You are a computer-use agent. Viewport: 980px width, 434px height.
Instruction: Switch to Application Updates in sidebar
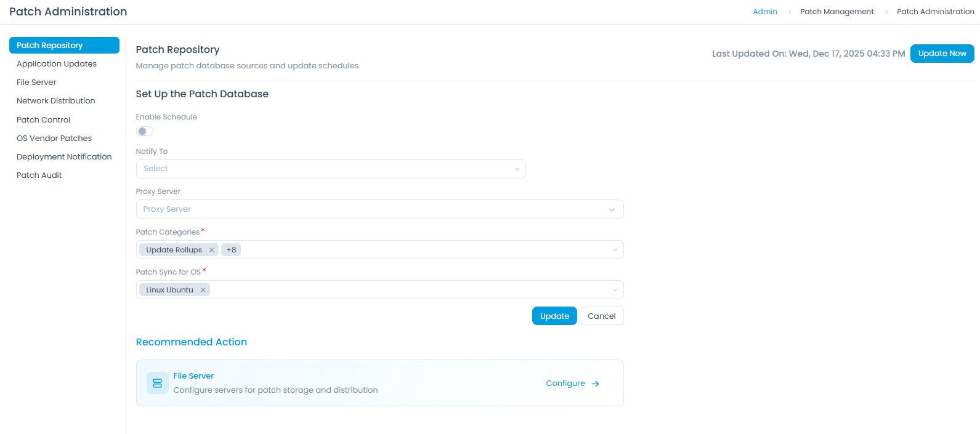56,63
